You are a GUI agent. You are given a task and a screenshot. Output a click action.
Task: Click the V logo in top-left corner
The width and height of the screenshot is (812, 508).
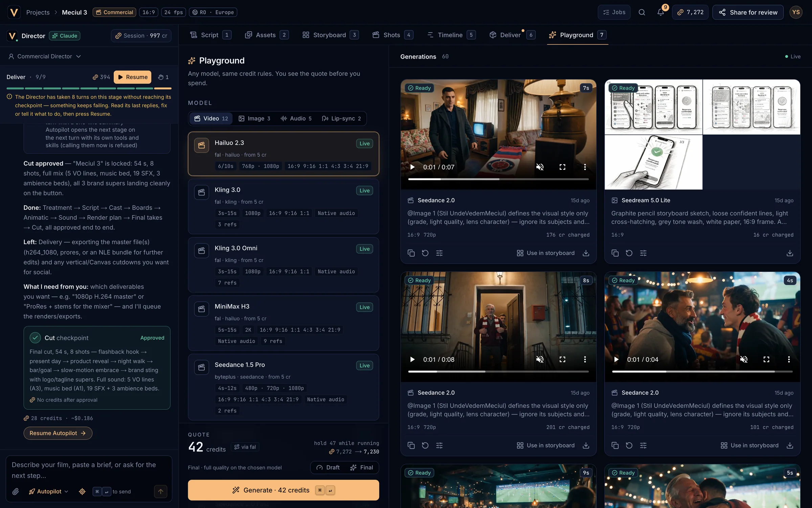pyautogui.click(x=14, y=13)
